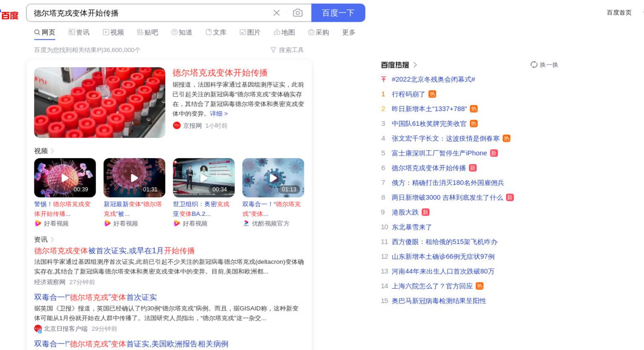The width and height of the screenshot is (644, 350).
Task: Click 新 badge beside 港股大跌
Action: click(x=426, y=212)
